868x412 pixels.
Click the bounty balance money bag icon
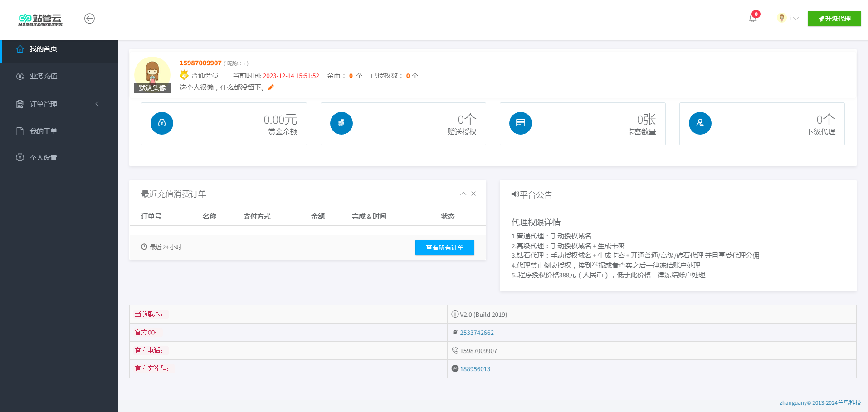[x=162, y=123]
